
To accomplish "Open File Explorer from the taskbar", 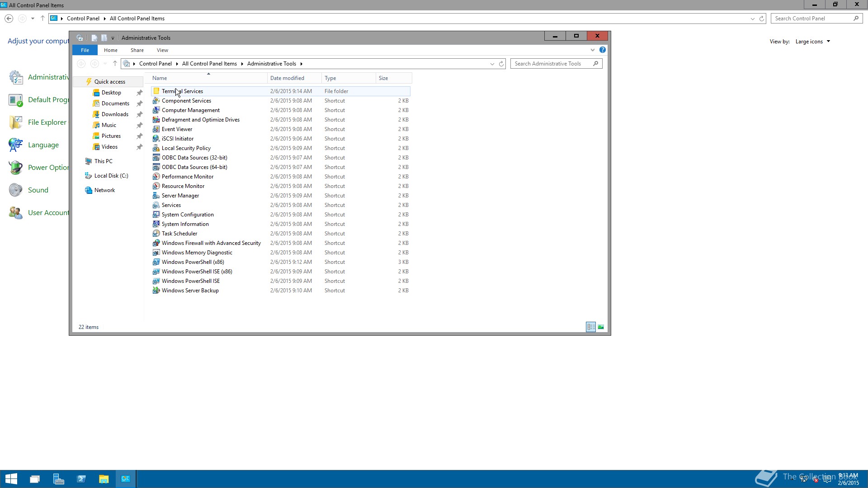I will pos(104,479).
